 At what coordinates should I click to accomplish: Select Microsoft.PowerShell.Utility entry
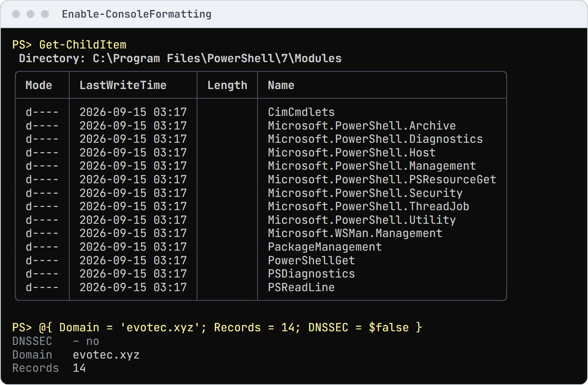tap(362, 220)
